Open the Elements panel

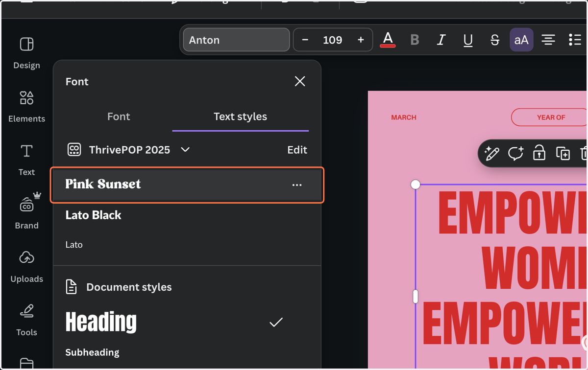tap(26, 106)
